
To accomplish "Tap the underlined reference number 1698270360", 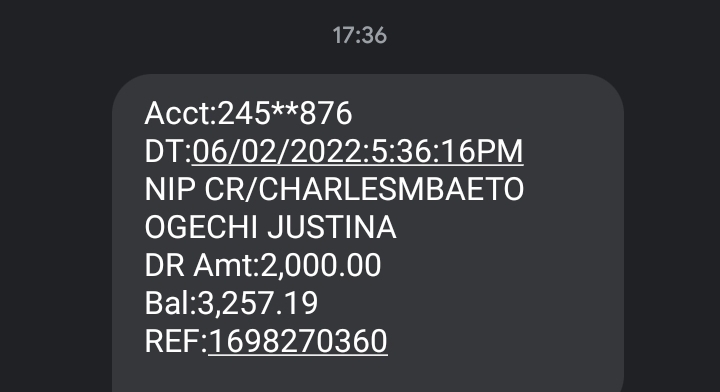I will click(298, 342).
